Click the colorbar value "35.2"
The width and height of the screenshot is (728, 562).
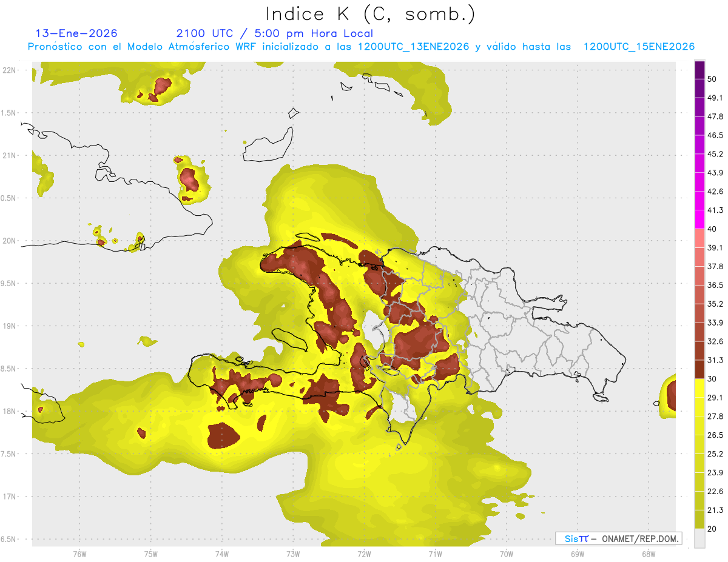(715, 304)
